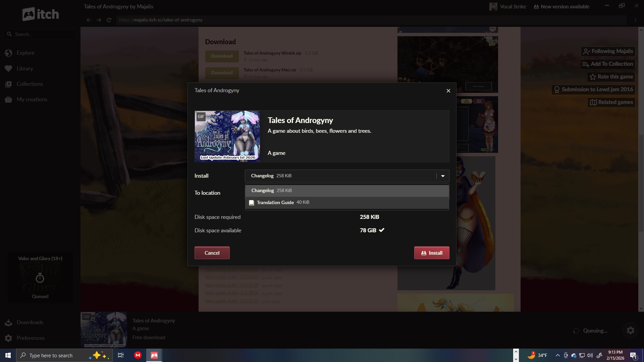
Task: Open Windows Start menu
Action: point(8,355)
